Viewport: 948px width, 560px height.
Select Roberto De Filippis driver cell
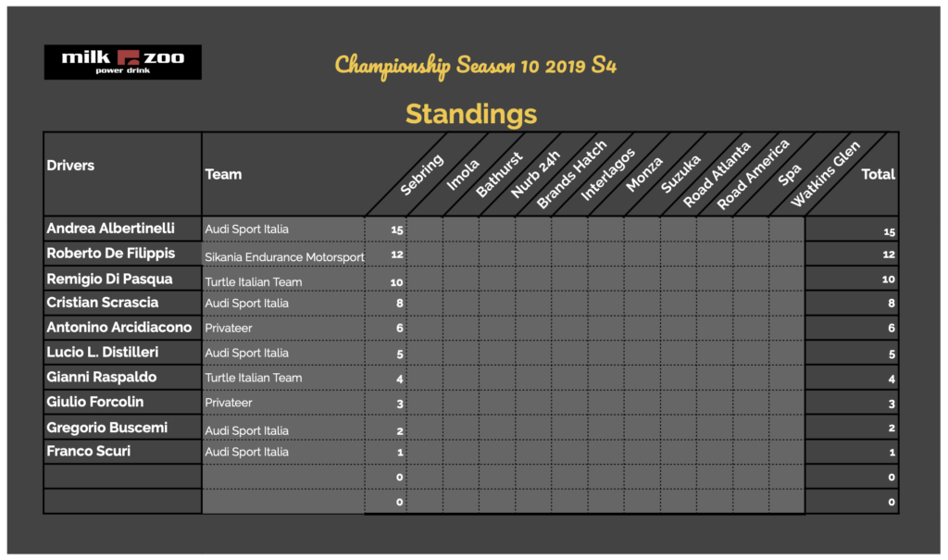pyautogui.click(x=123, y=254)
